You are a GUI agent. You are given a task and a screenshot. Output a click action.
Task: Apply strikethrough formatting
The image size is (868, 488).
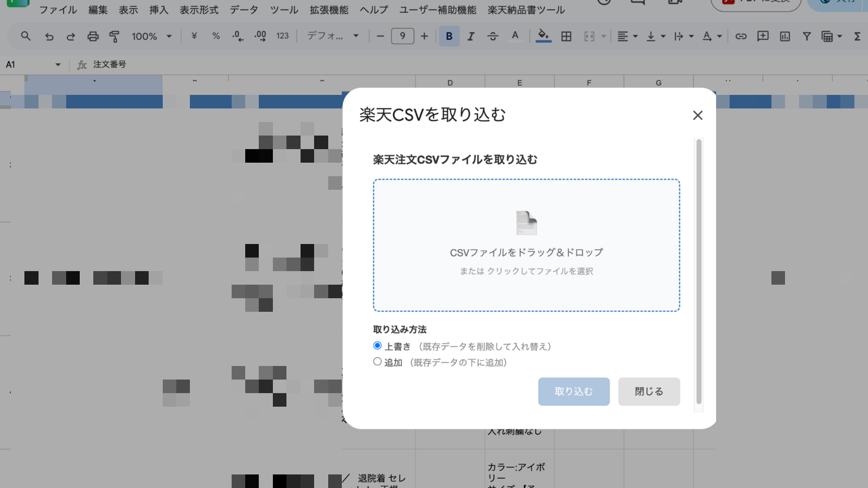[493, 36]
